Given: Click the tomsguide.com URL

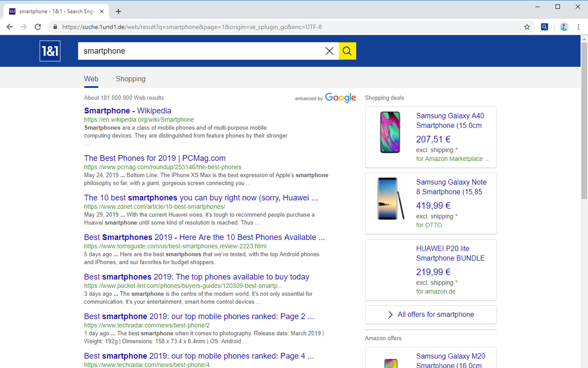Looking at the screenshot, I should 175,246.
